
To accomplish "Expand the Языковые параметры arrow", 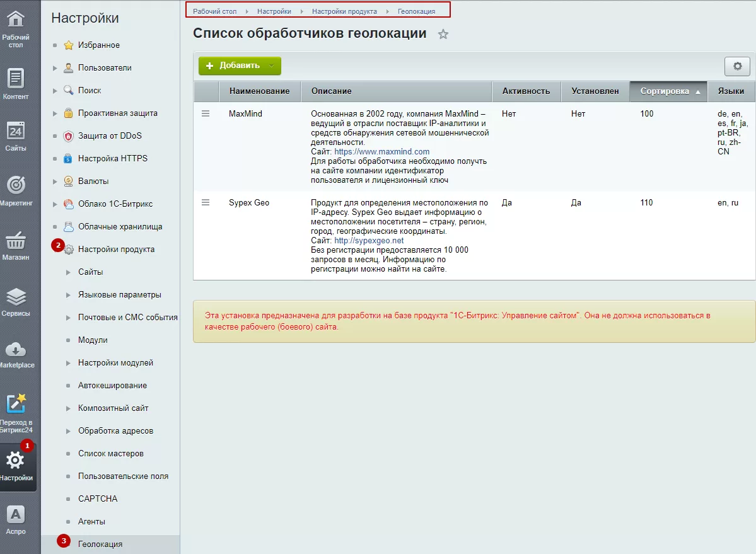I will [x=68, y=295].
